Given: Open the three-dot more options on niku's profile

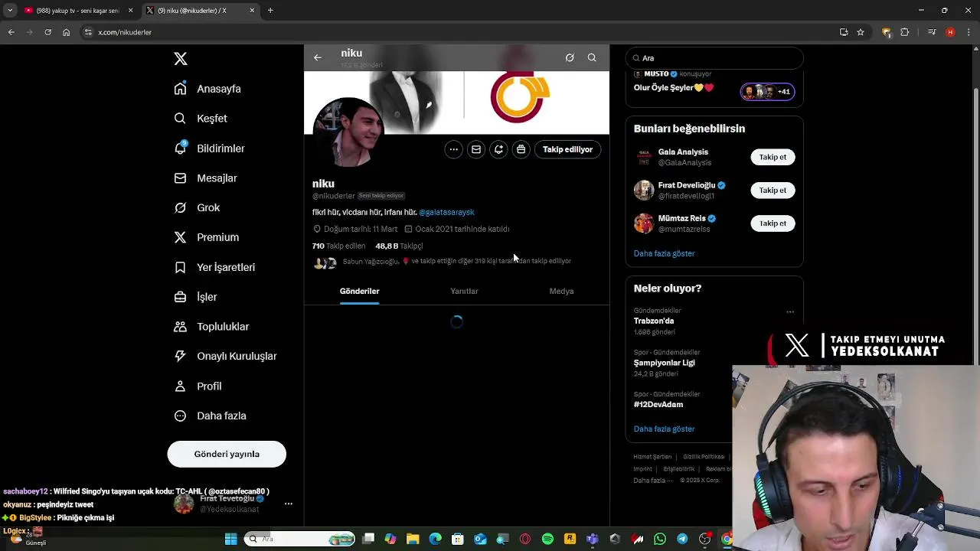Looking at the screenshot, I should (454, 149).
